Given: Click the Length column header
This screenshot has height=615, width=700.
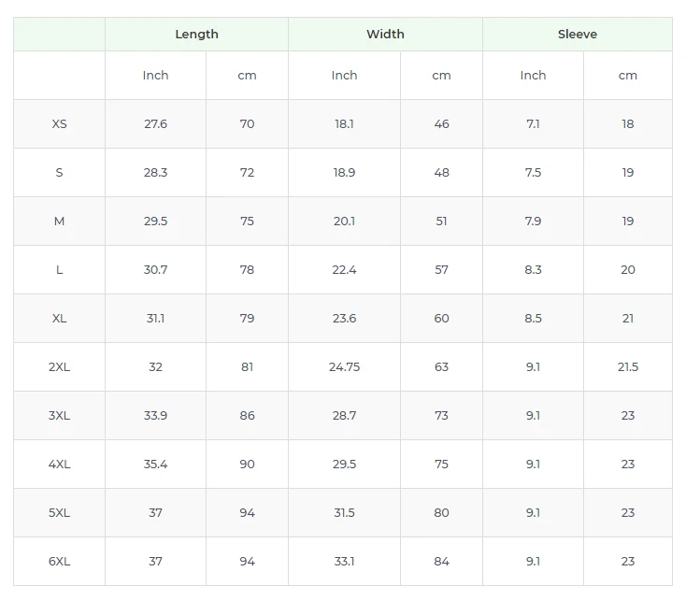Looking at the screenshot, I should point(196,35).
